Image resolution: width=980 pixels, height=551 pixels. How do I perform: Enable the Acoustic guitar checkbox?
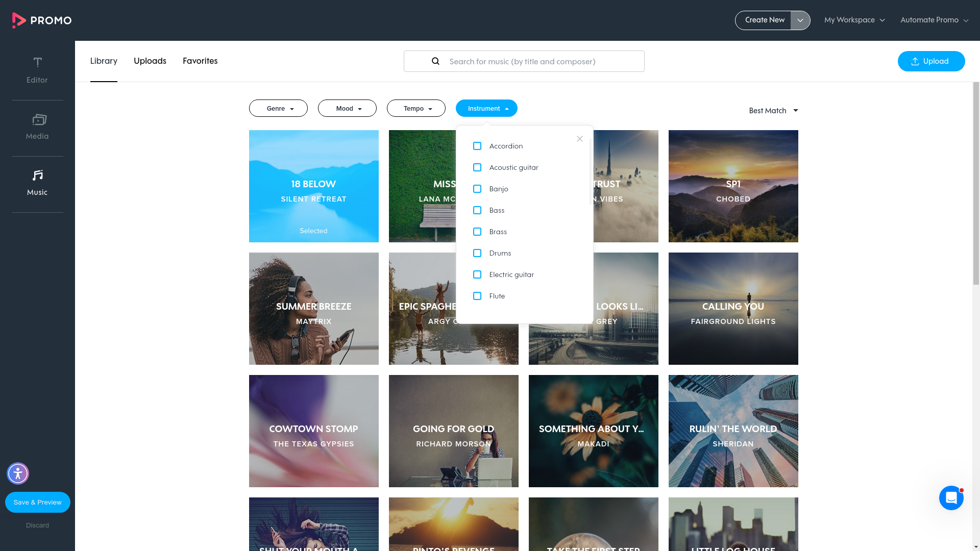tap(477, 167)
